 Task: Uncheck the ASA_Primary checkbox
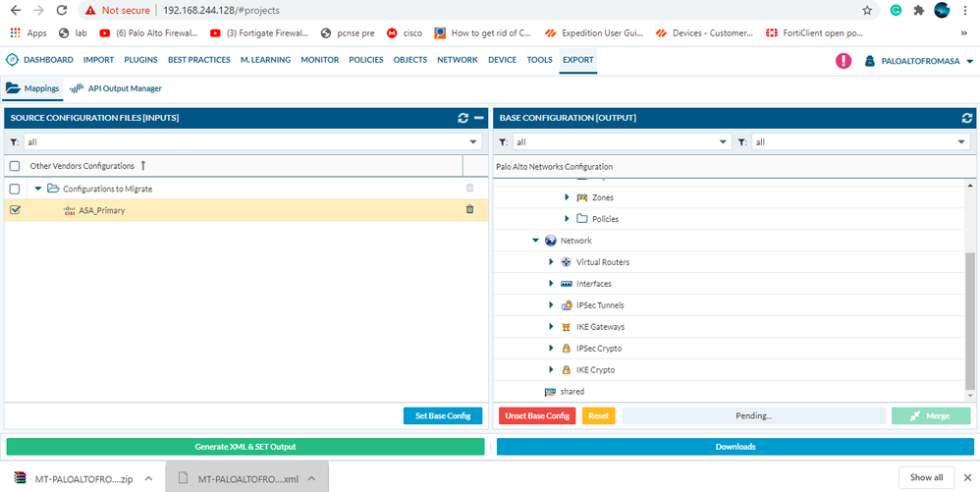tap(15, 210)
